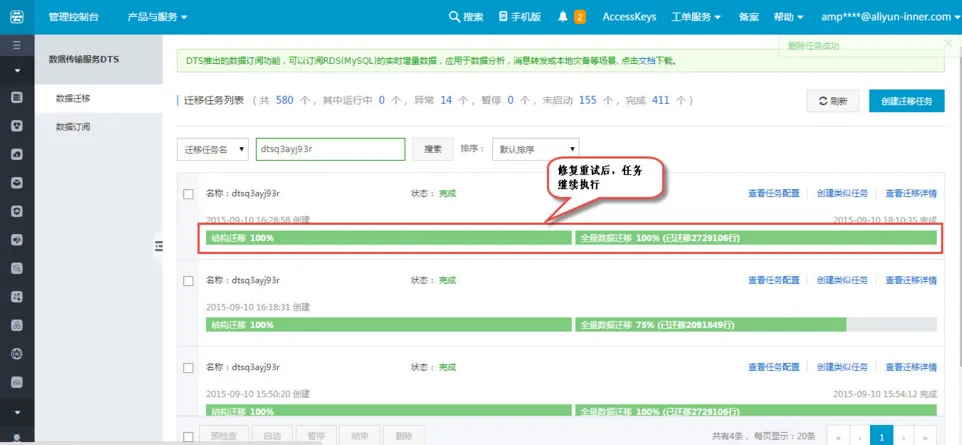This screenshot has width=962, height=445.
Task: Click 全量数据迁移 100% bar of task completed 18:10:35
Action: (756, 238)
